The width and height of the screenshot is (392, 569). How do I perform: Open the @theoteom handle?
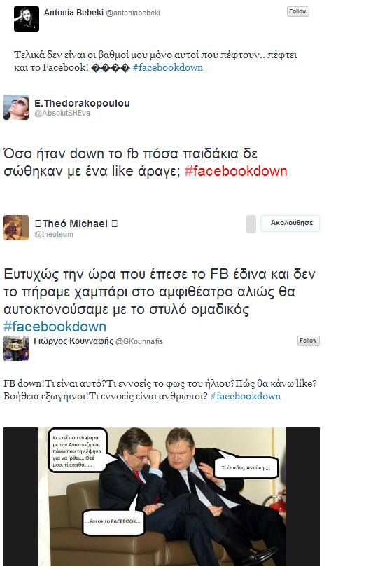[x=54, y=235]
